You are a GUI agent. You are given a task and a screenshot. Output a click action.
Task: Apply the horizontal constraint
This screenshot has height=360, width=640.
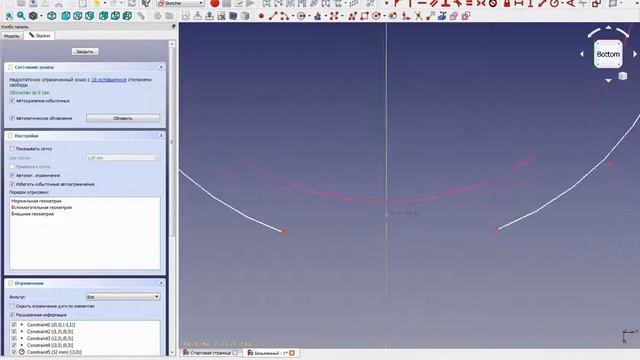pyautogui.click(x=422, y=3)
